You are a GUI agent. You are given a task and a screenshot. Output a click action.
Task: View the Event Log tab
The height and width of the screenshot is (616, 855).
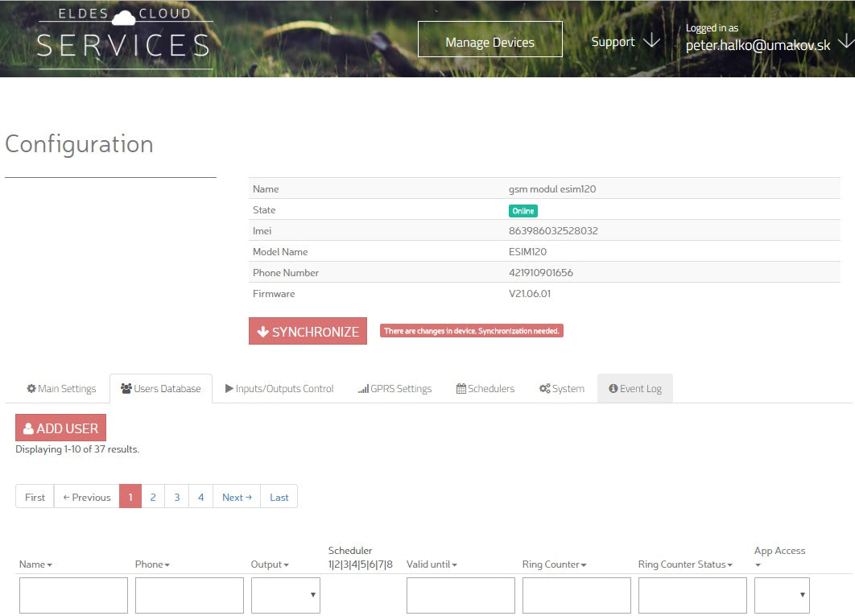click(635, 388)
